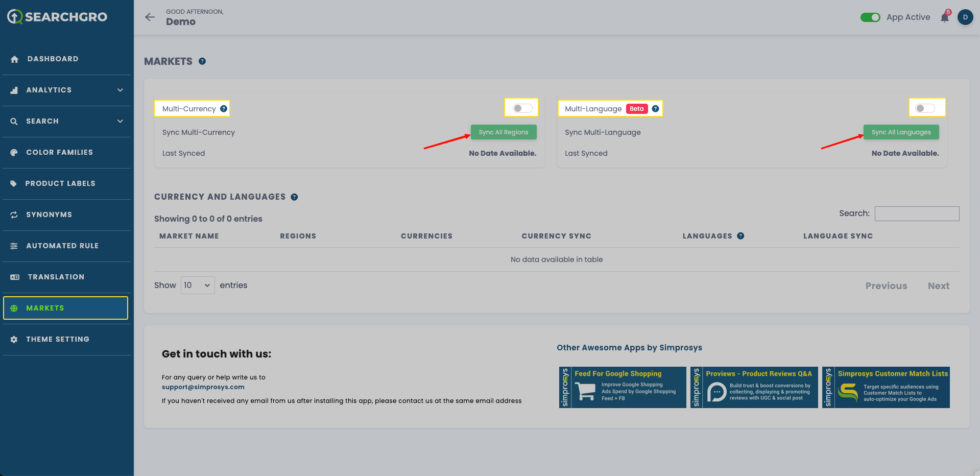Sort by Currency Sync column header
The image size is (980, 476).
pyautogui.click(x=557, y=236)
